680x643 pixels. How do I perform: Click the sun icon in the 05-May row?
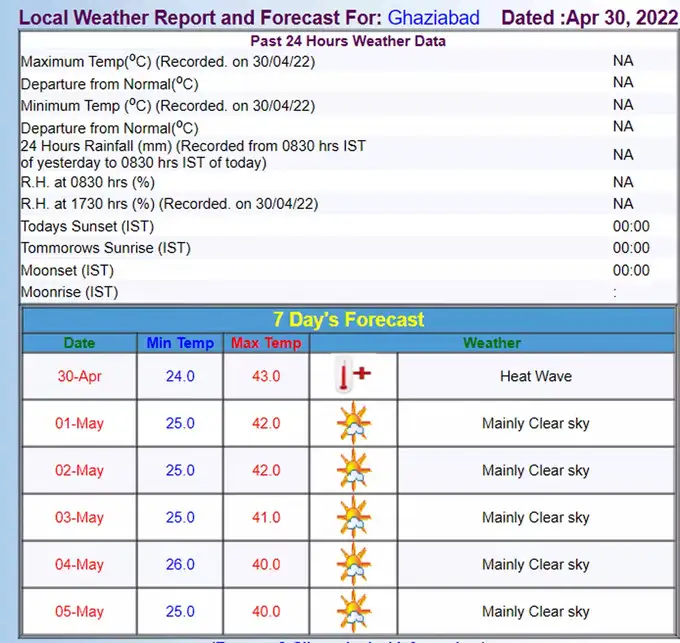point(353,611)
